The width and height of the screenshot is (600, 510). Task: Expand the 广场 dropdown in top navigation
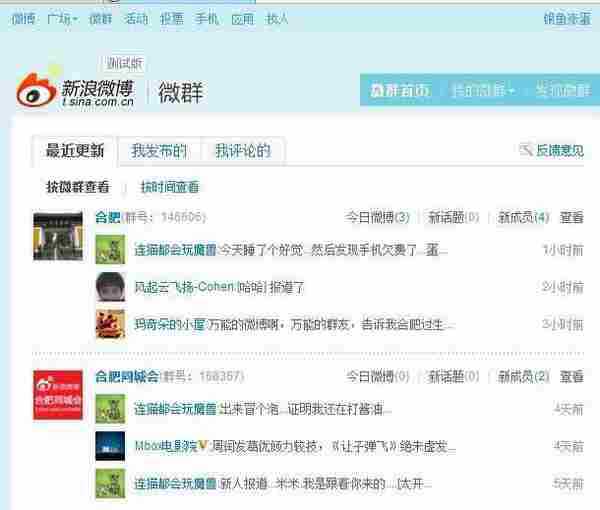click(63, 19)
